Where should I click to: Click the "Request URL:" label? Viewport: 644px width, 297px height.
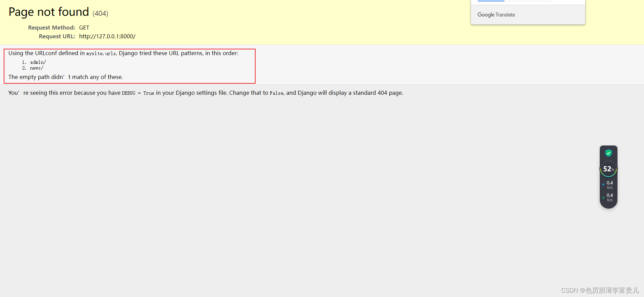point(57,36)
